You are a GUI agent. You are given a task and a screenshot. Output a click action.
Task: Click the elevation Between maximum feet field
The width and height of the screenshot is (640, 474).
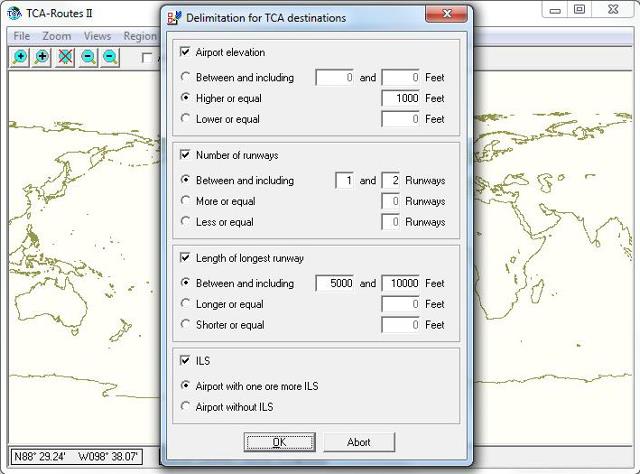(400, 78)
